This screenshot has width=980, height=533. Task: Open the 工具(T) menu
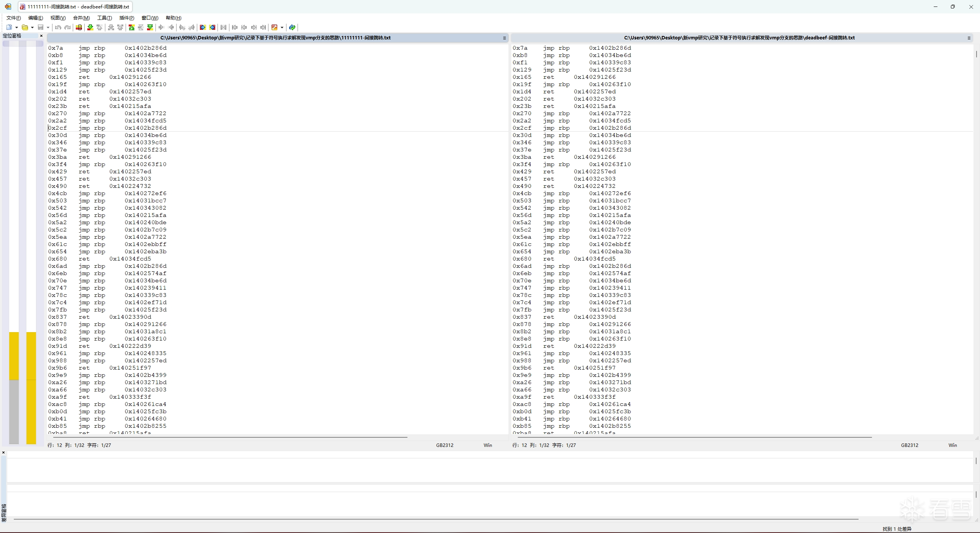tap(104, 18)
